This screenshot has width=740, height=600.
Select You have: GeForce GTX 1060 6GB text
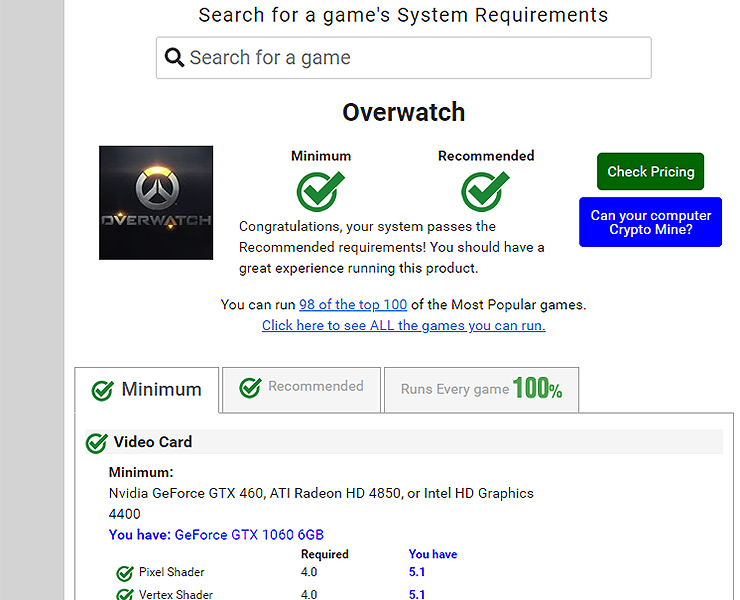[216, 535]
